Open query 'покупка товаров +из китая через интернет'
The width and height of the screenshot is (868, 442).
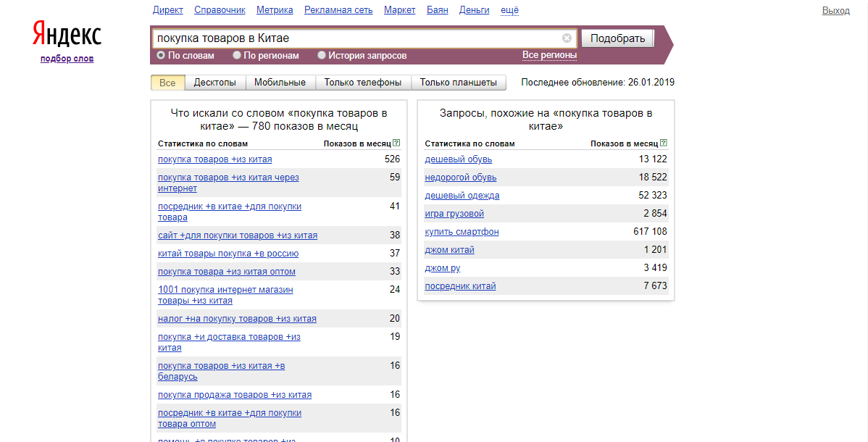tap(228, 183)
